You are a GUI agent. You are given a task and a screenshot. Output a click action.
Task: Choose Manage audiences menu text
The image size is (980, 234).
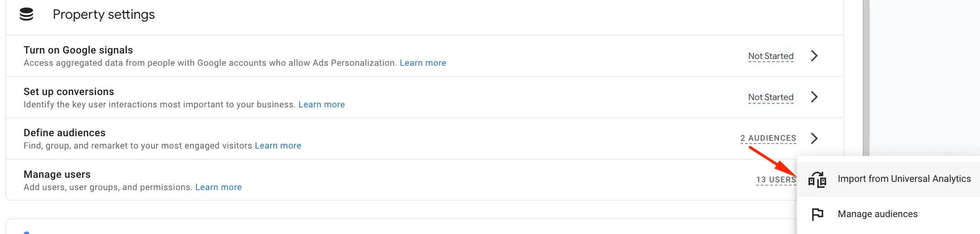(x=877, y=214)
